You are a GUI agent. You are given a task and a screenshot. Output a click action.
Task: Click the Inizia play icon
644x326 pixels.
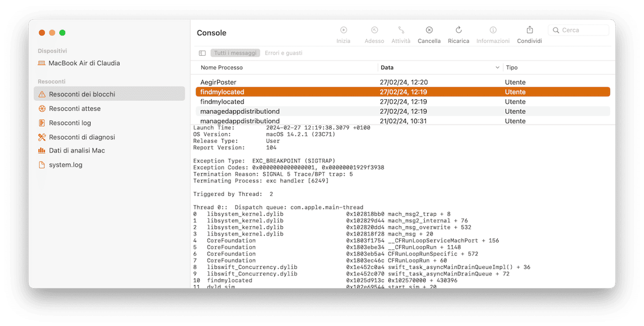coord(343,30)
